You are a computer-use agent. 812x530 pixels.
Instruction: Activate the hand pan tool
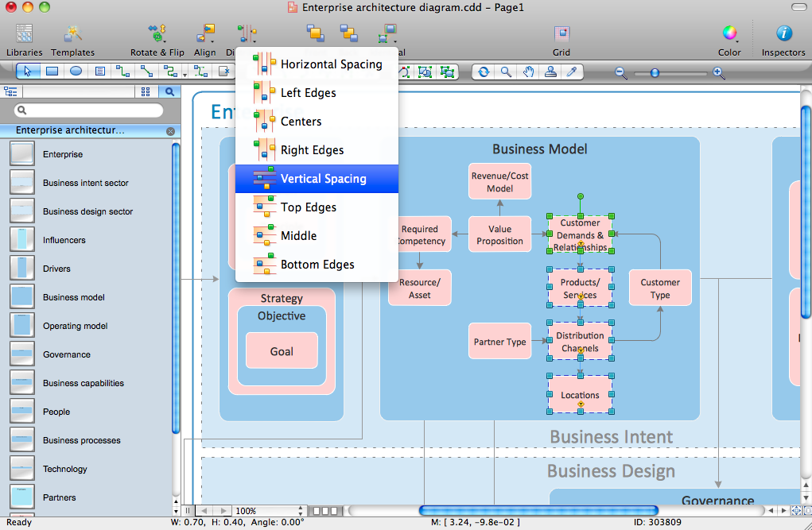tap(528, 72)
